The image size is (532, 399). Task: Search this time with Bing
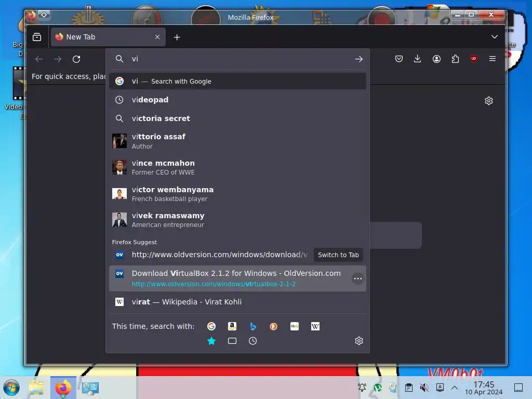point(253,326)
